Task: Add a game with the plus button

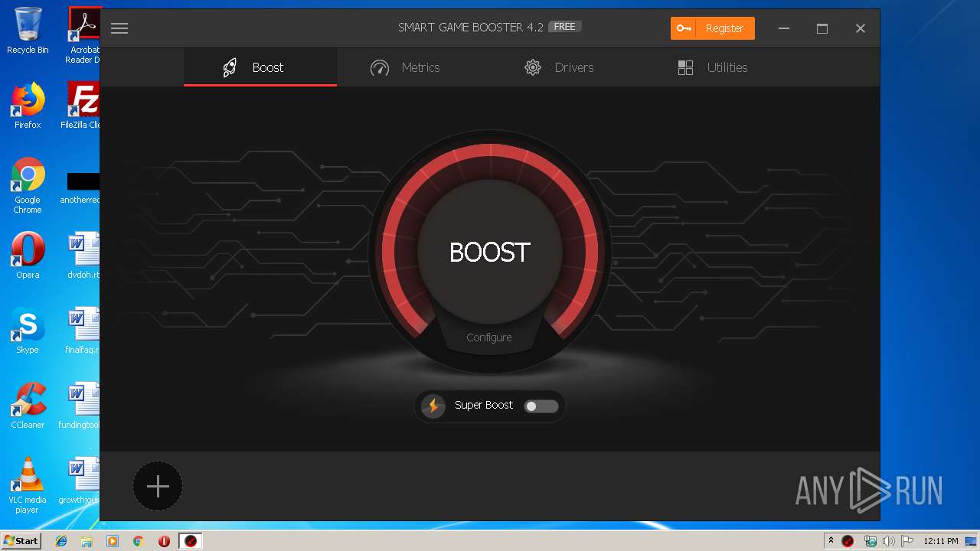Action: coord(158,486)
